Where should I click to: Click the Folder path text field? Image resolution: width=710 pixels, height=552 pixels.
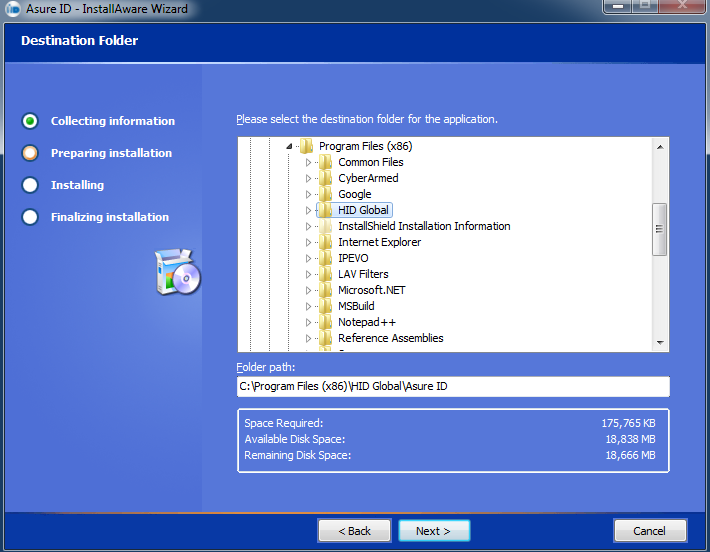coord(453,387)
